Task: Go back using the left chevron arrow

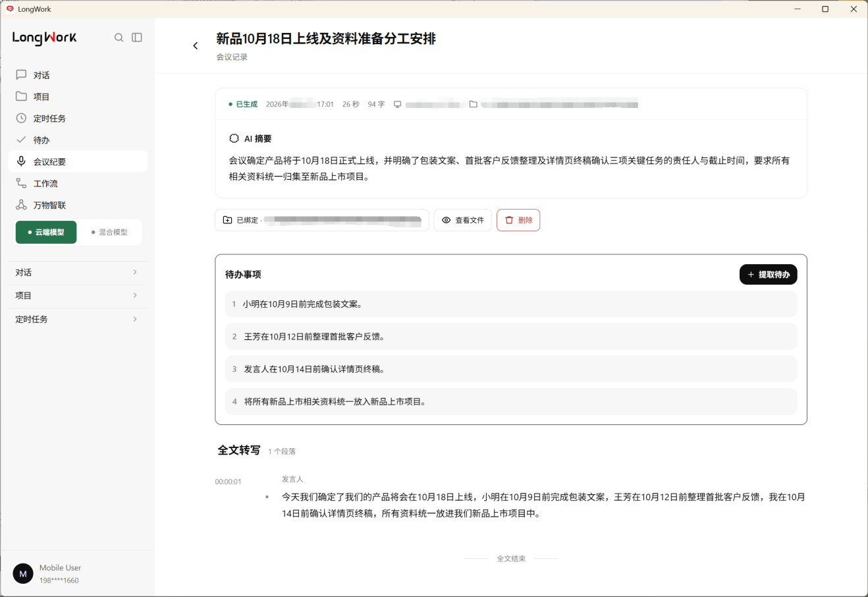Action: 196,45
